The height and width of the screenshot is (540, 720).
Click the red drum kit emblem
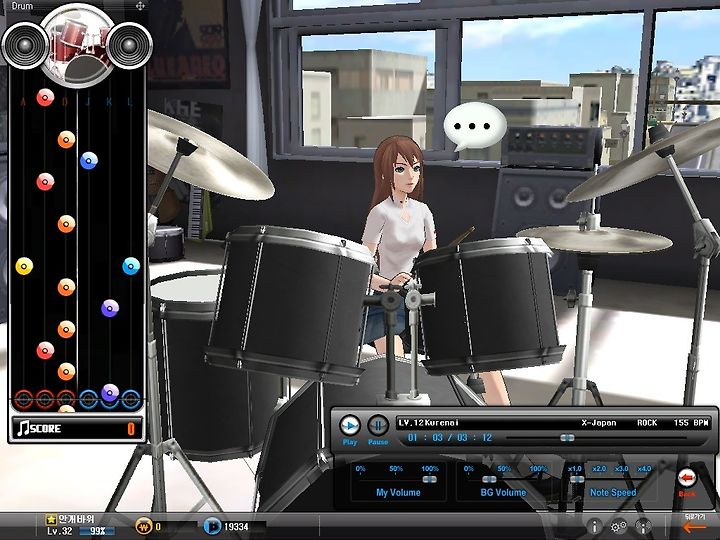click(78, 45)
